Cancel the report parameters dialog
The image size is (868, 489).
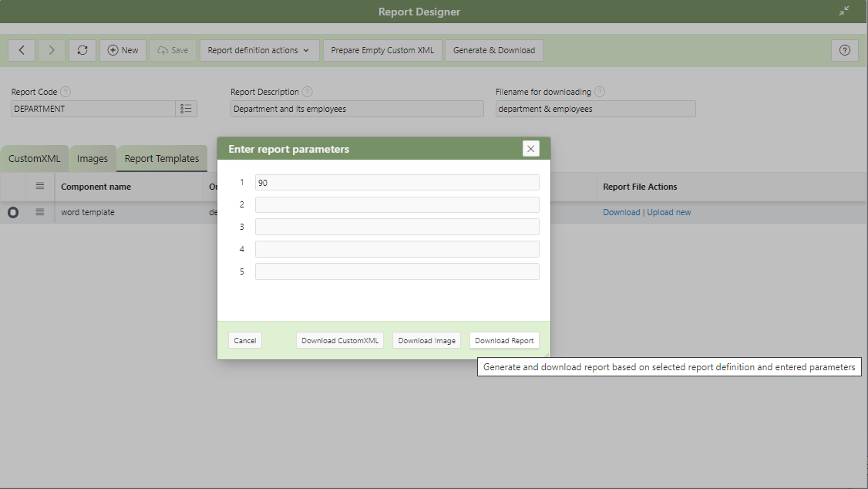click(x=245, y=340)
